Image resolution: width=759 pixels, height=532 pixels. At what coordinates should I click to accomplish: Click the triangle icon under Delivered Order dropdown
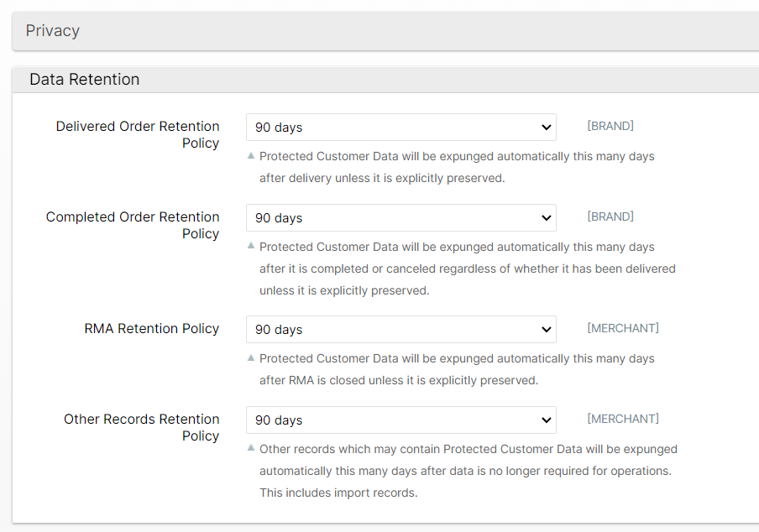(x=251, y=155)
